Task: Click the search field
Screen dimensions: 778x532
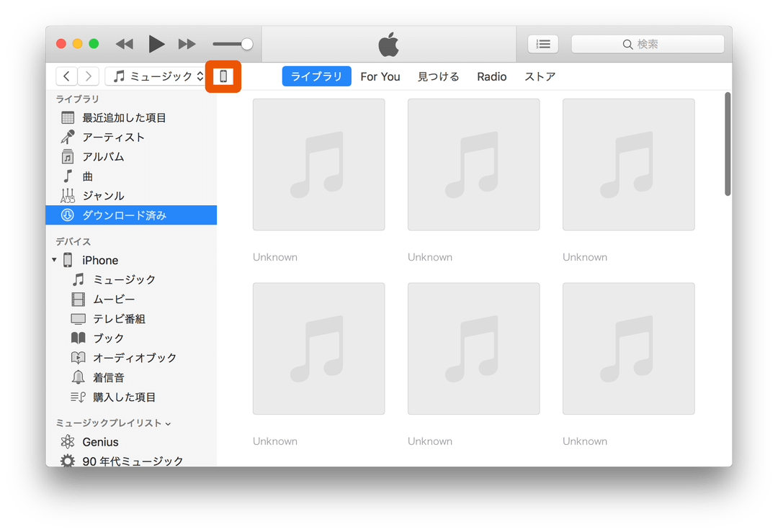Action: 647,44
